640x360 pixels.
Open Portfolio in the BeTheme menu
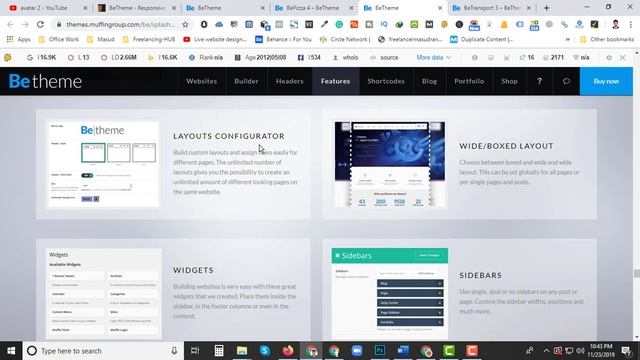tap(469, 81)
